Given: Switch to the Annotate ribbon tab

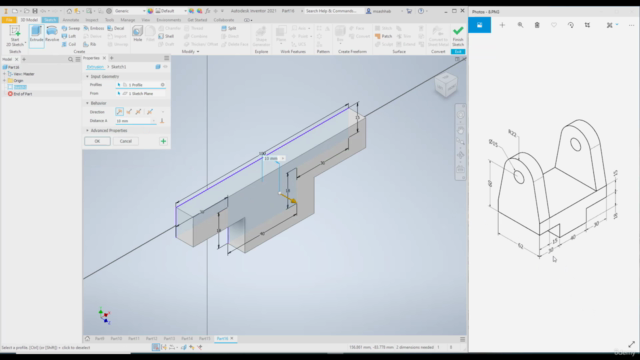Looking at the screenshot, I should click(x=71, y=20).
